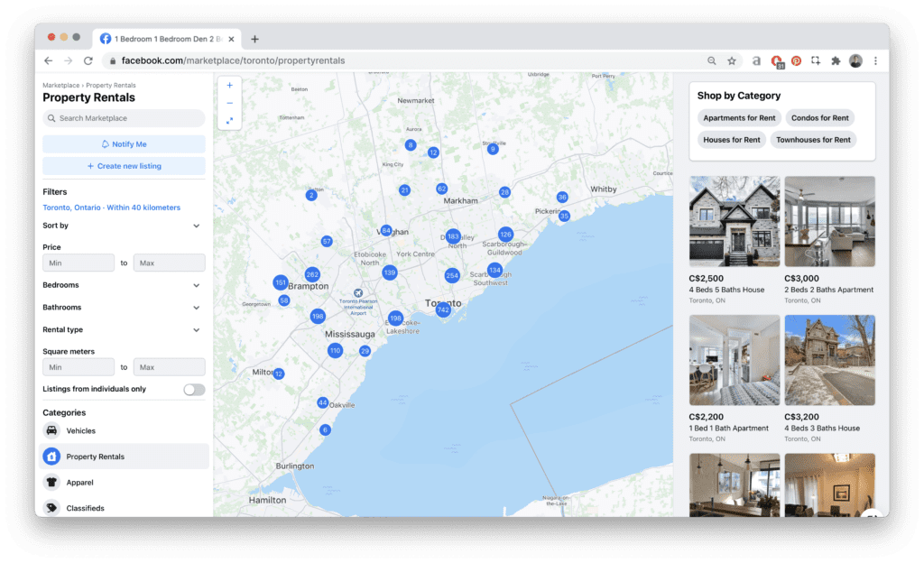Expand the map to fullscreen
This screenshot has width=924, height=563.
pos(229,120)
